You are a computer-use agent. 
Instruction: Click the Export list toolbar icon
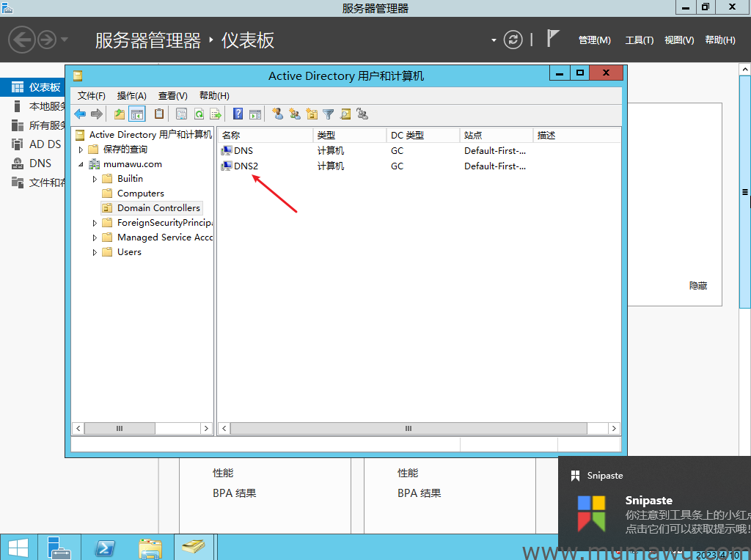click(x=215, y=114)
